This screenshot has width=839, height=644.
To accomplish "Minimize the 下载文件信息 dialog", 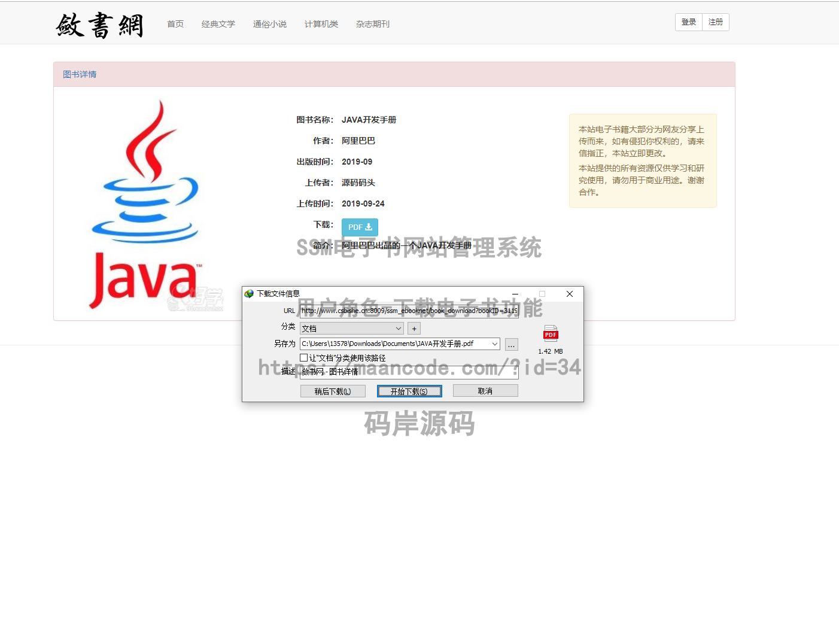I will 515,294.
